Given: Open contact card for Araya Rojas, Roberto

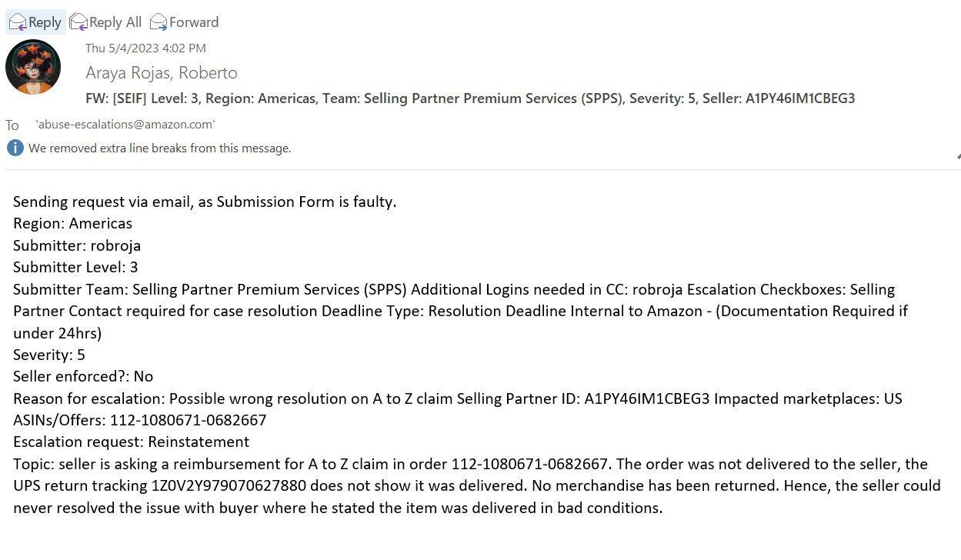Looking at the screenshot, I should (x=162, y=73).
